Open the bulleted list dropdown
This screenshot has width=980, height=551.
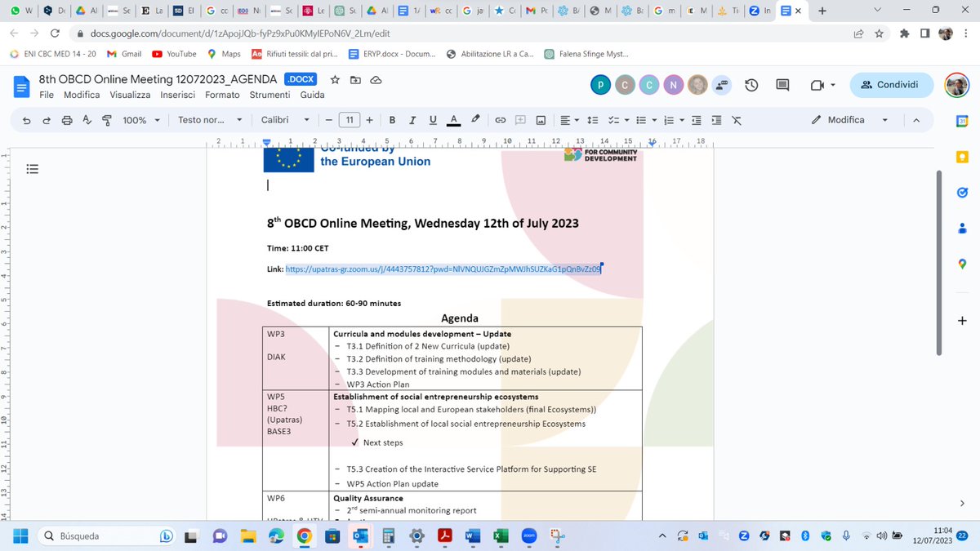645,120
